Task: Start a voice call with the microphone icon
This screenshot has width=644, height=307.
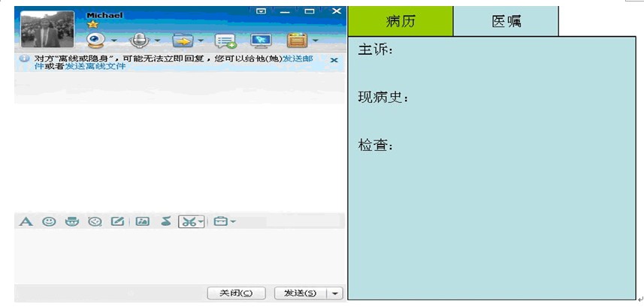Action: tap(138, 41)
